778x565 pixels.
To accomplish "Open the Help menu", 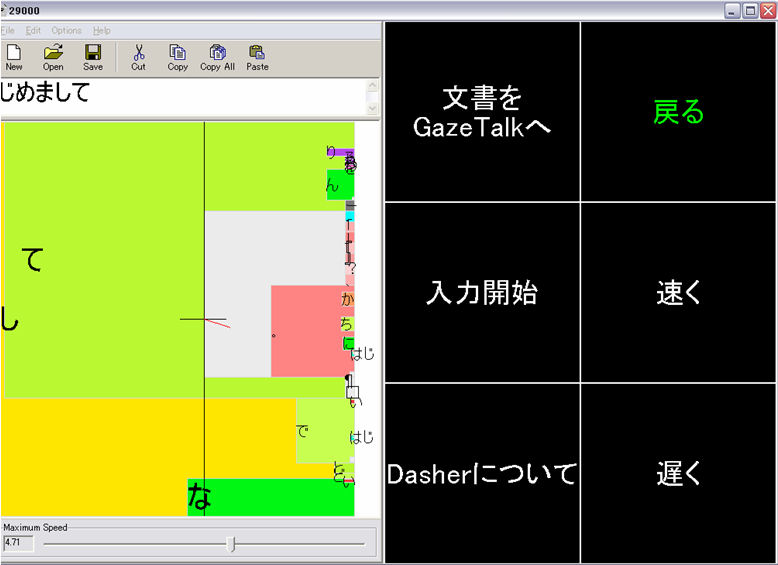I will (x=102, y=31).
